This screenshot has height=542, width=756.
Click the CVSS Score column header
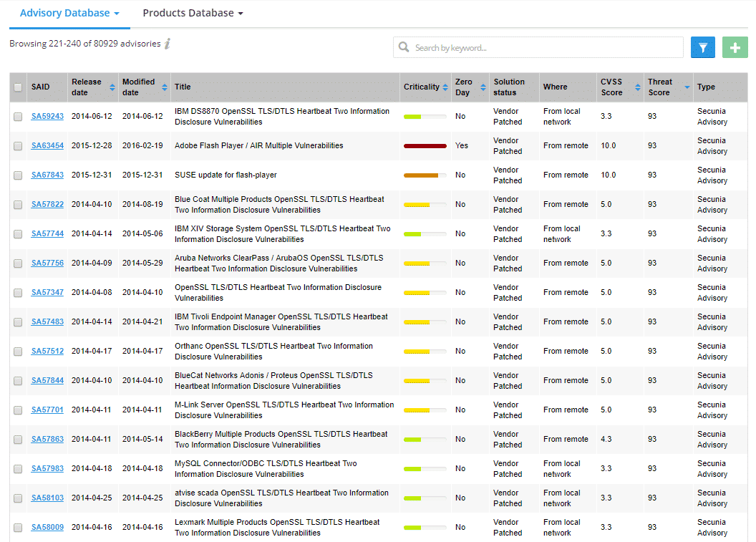click(612, 87)
